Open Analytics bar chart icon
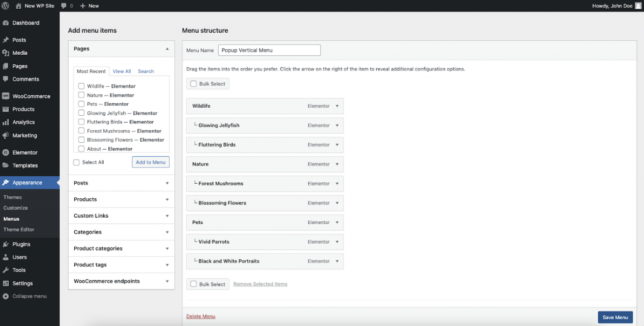Image resolution: width=644 pixels, height=326 pixels. [x=6, y=123]
